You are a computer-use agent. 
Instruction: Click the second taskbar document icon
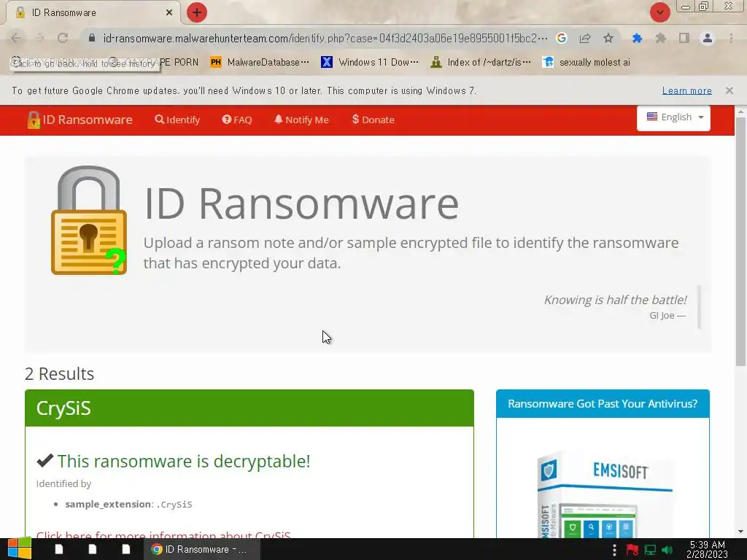93,549
